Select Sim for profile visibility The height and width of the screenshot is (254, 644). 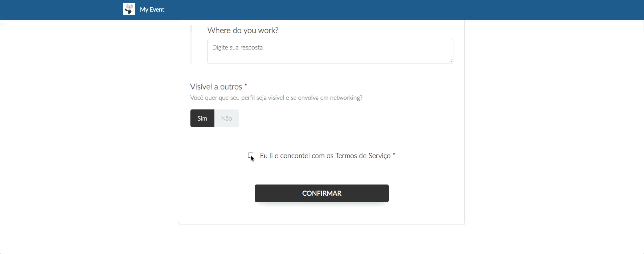(202, 118)
